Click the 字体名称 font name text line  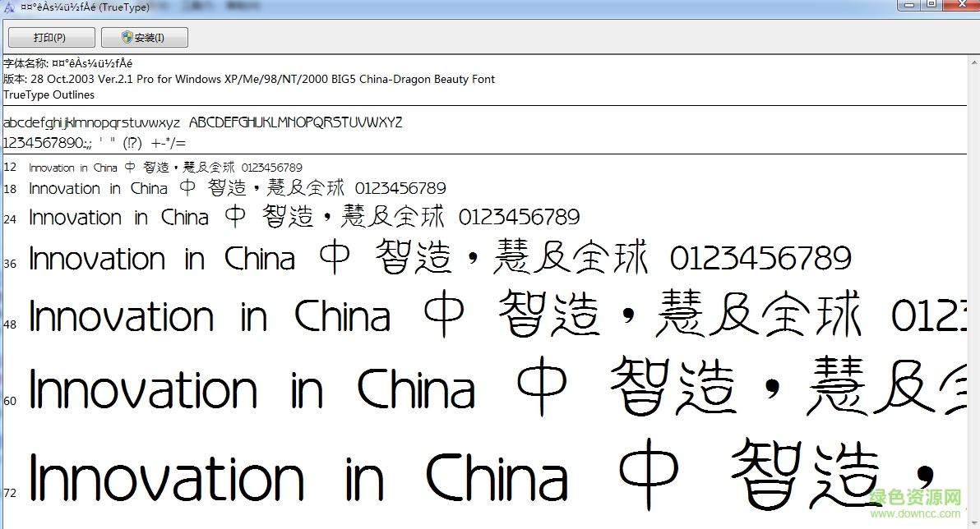pyautogui.click(x=70, y=62)
